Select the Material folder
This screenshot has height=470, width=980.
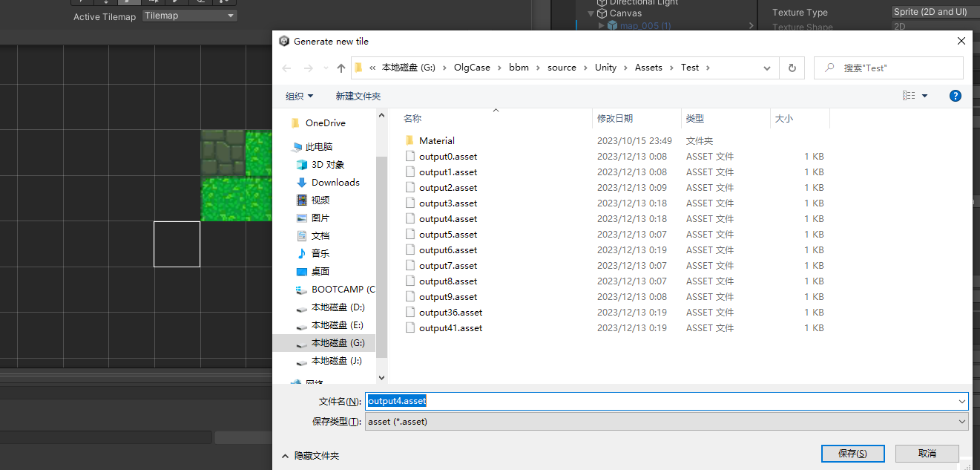click(436, 140)
